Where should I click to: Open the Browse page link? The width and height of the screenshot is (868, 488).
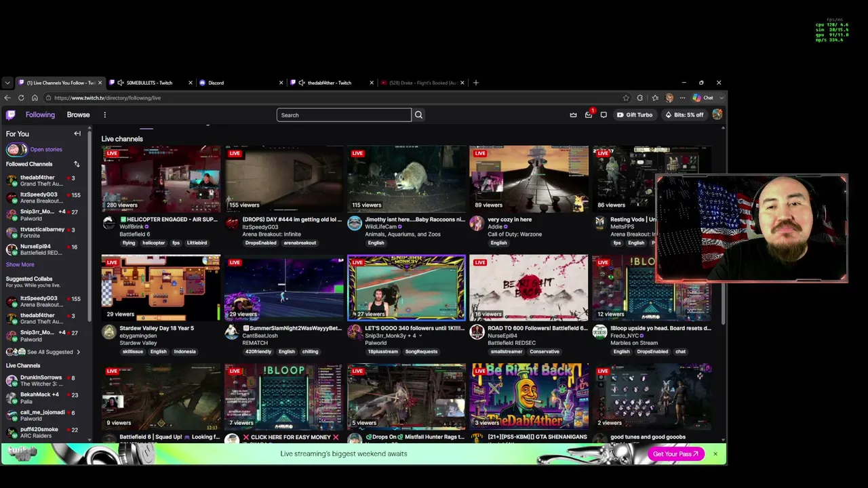coord(78,115)
